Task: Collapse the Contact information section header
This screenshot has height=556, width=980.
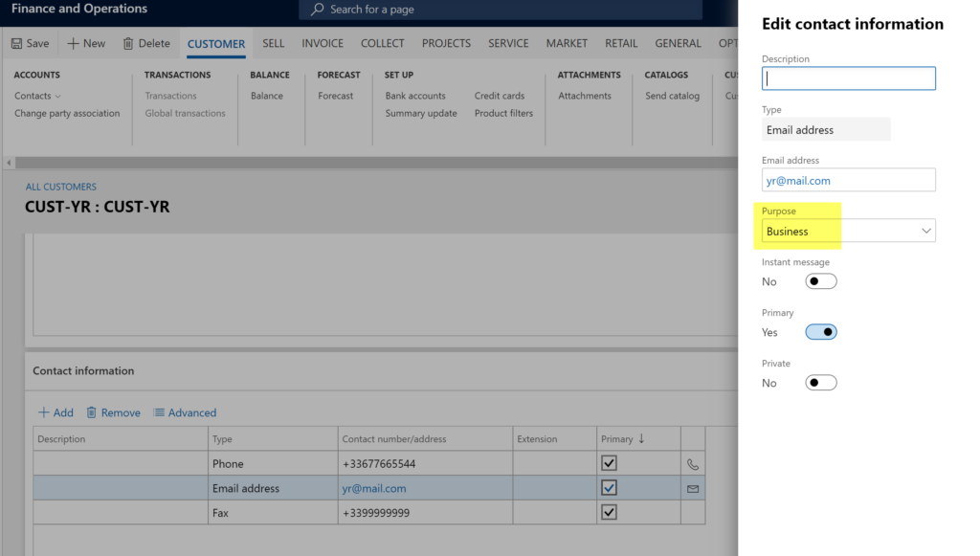Action: 78,370
